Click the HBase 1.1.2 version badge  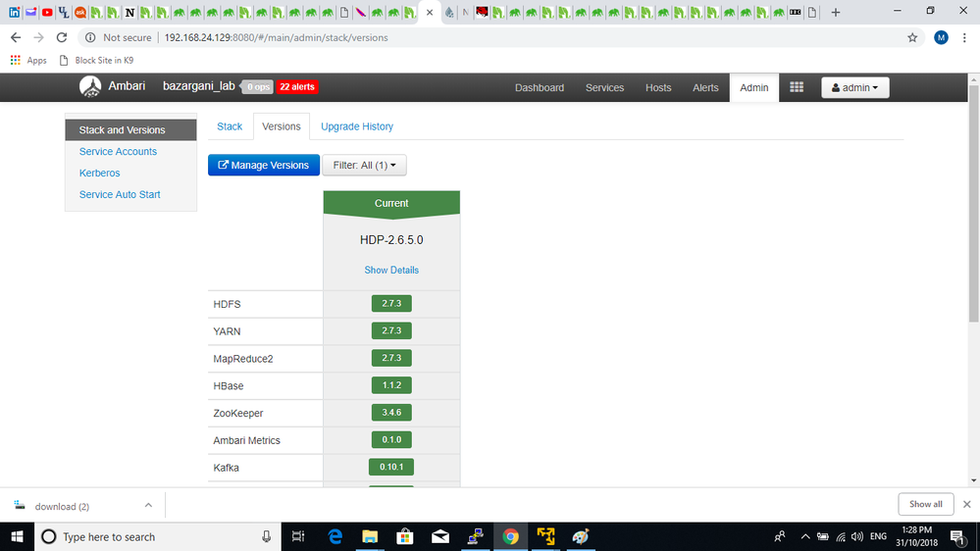391,385
